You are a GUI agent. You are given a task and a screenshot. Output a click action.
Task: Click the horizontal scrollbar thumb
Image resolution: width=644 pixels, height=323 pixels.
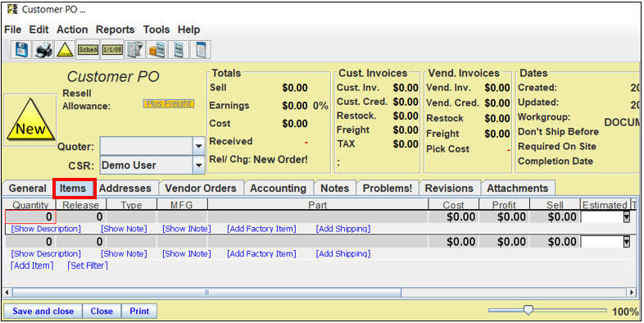coord(206,293)
